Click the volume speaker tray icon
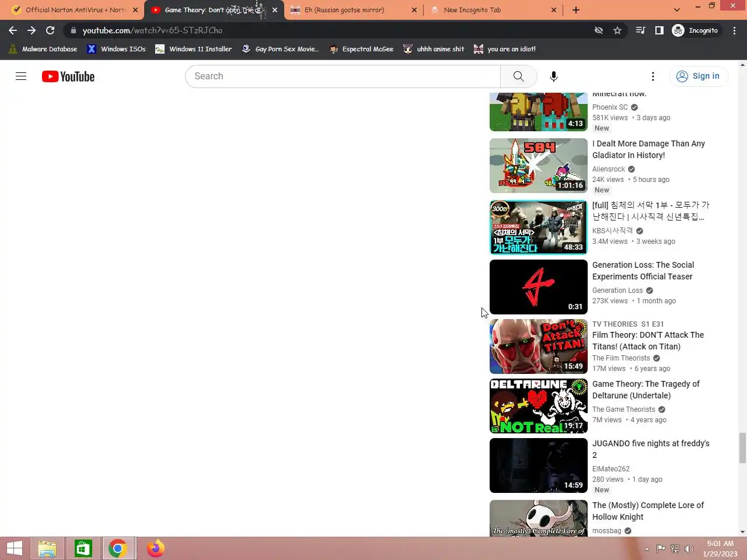 pos(689,549)
